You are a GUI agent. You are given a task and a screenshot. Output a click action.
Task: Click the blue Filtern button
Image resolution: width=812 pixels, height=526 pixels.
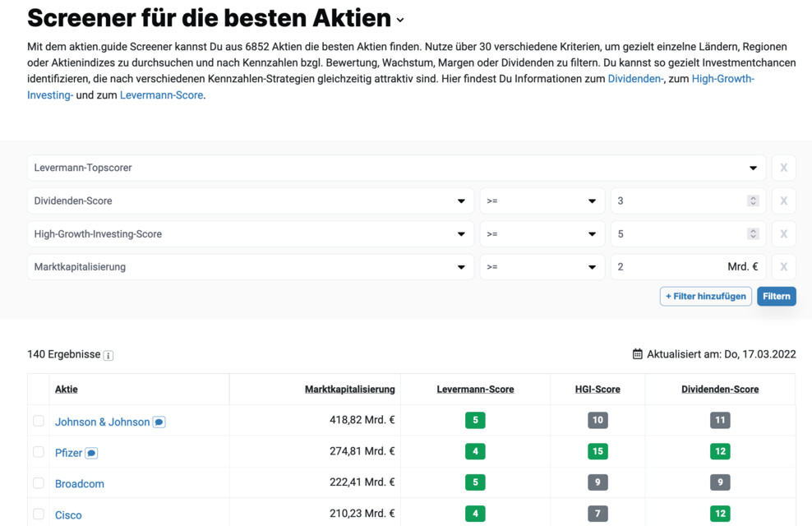(x=776, y=297)
